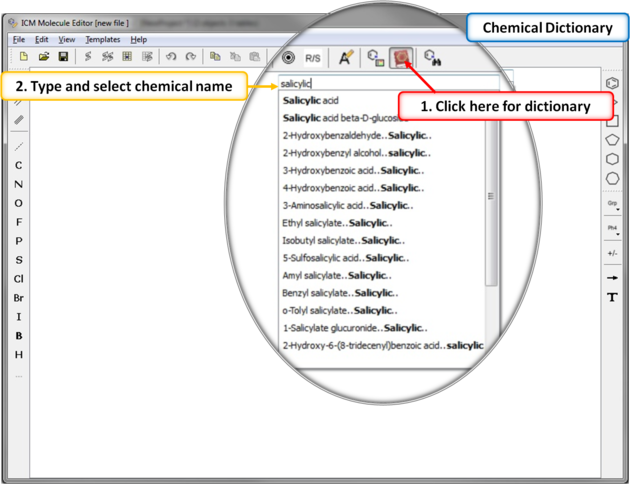The width and height of the screenshot is (630, 484).
Task: Select the arrow tool in right toolbar
Action: click(612, 277)
